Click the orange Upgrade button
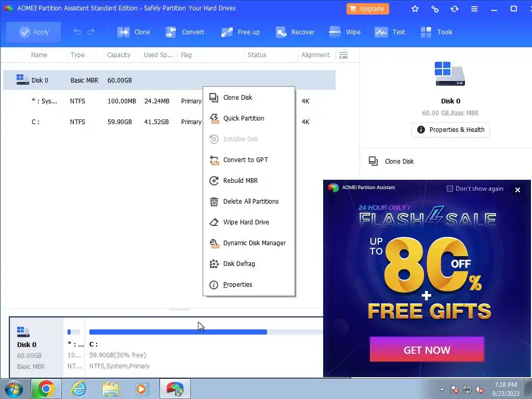Screen dimensions: 532x399 [x=367, y=9]
